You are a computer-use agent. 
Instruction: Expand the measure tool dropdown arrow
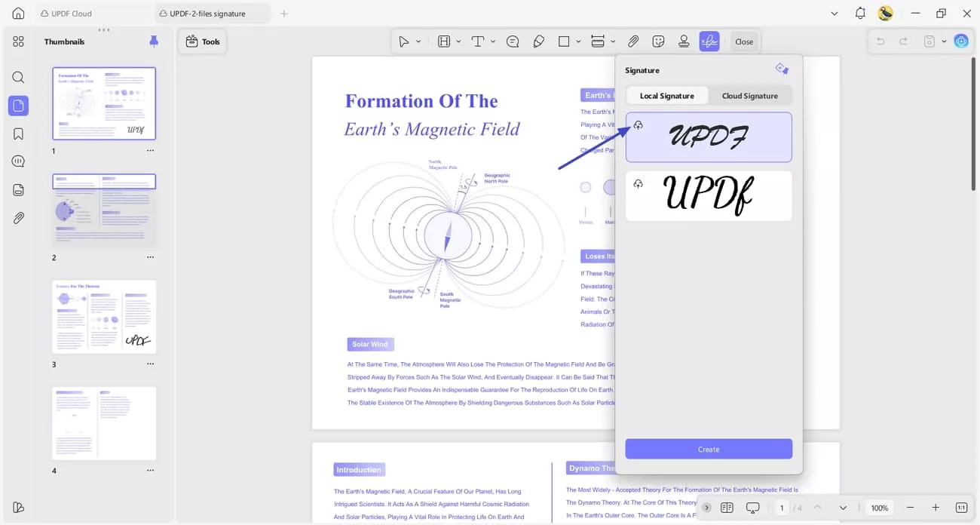tap(613, 41)
